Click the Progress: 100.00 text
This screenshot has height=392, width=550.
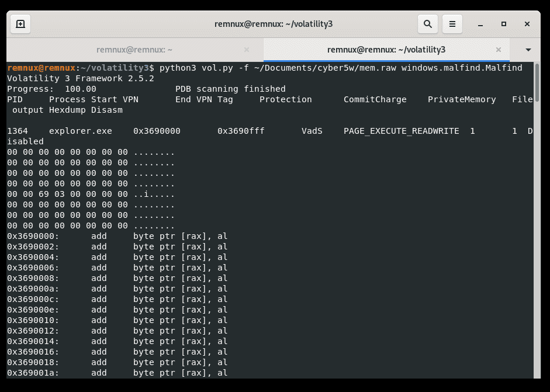(51, 89)
